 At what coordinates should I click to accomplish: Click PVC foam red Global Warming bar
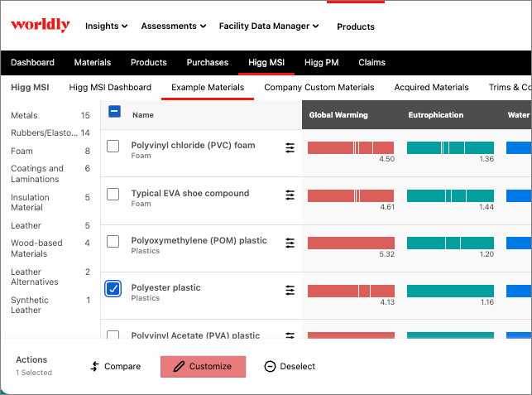tap(351, 147)
